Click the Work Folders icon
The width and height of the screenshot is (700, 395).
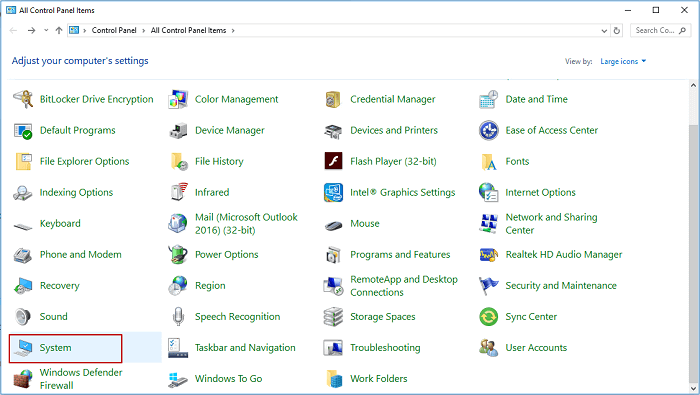pyautogui.click(x=334, y=378)
